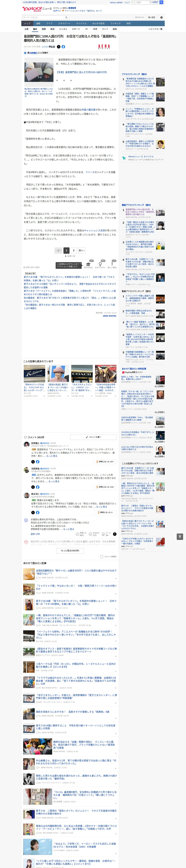Open the トップ navigation tab
Viewport: 186px width, 868px height.
pyautogui.click(x=27, y=24)
